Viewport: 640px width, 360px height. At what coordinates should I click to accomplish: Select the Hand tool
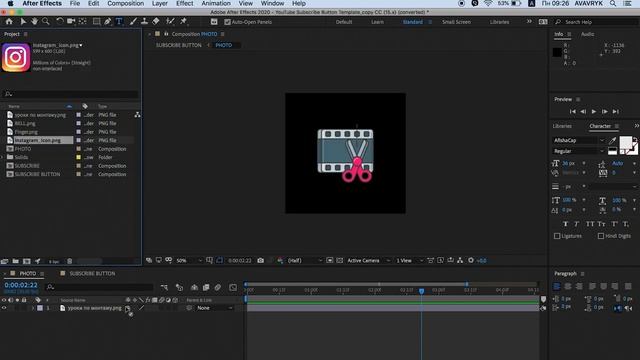tap(34, 22)
